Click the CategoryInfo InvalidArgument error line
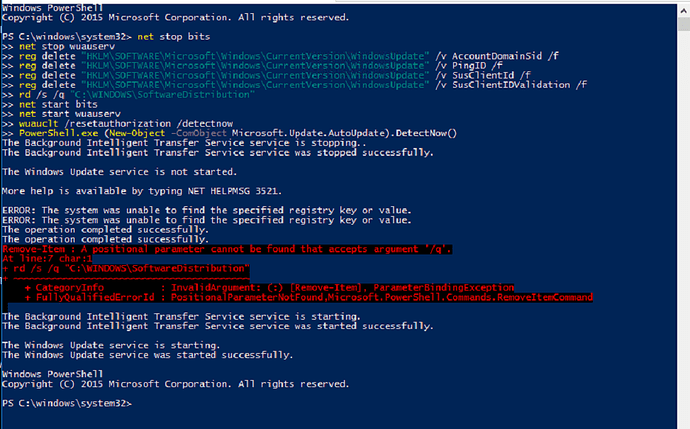 coord(269,288)
